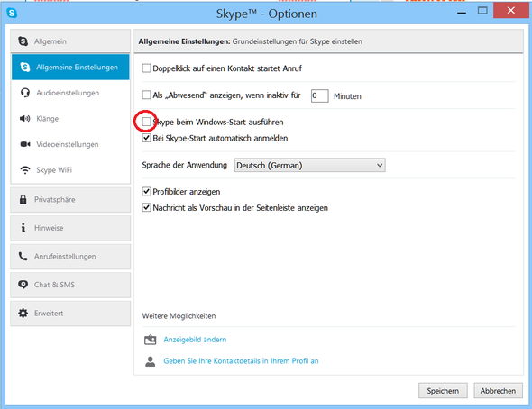Select Allgemeine Einstellungen menu entry
Viewport: 532px width, 409px height.
point(70,67)
